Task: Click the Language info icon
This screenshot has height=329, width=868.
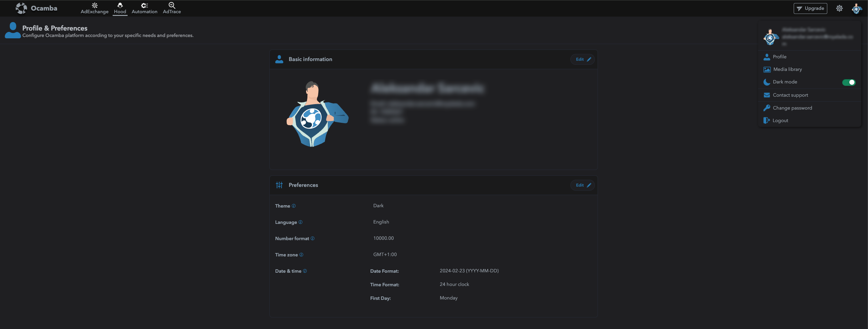Action: pos(300,222)
